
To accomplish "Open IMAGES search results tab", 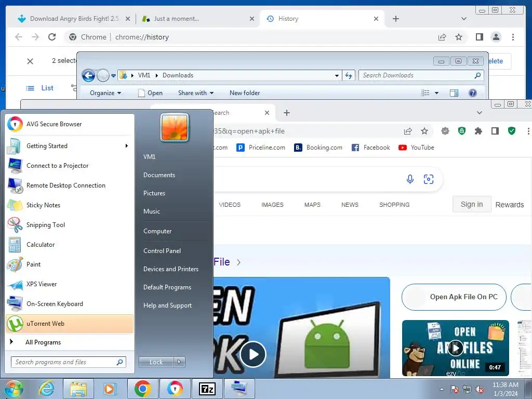I will click(x=272, y=205).
